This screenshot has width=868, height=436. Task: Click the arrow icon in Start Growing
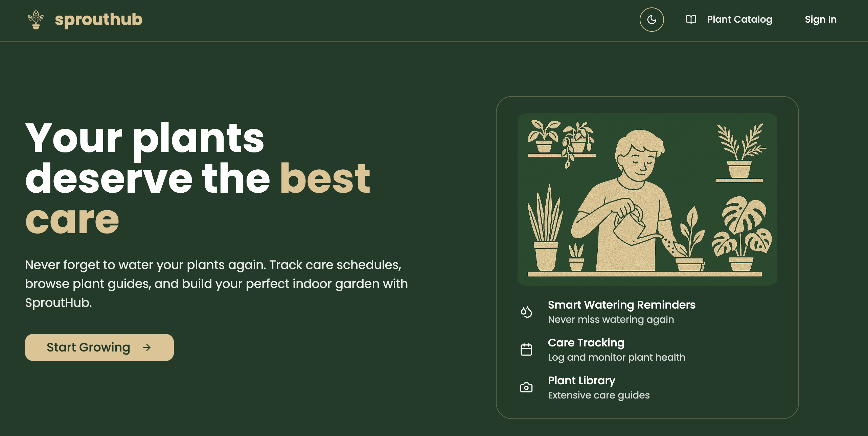click(147, 347)
